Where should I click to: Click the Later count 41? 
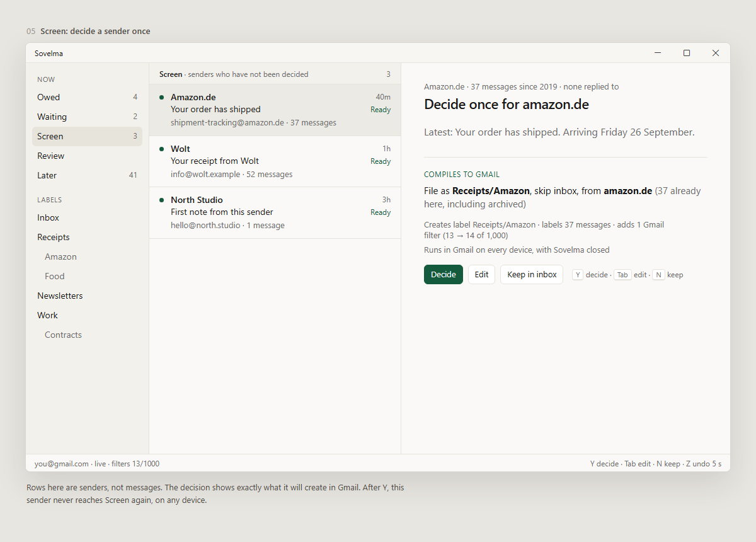(133, 175)
